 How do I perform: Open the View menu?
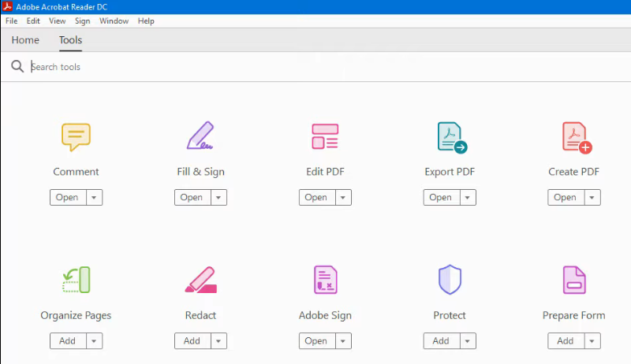click(57, 21)
